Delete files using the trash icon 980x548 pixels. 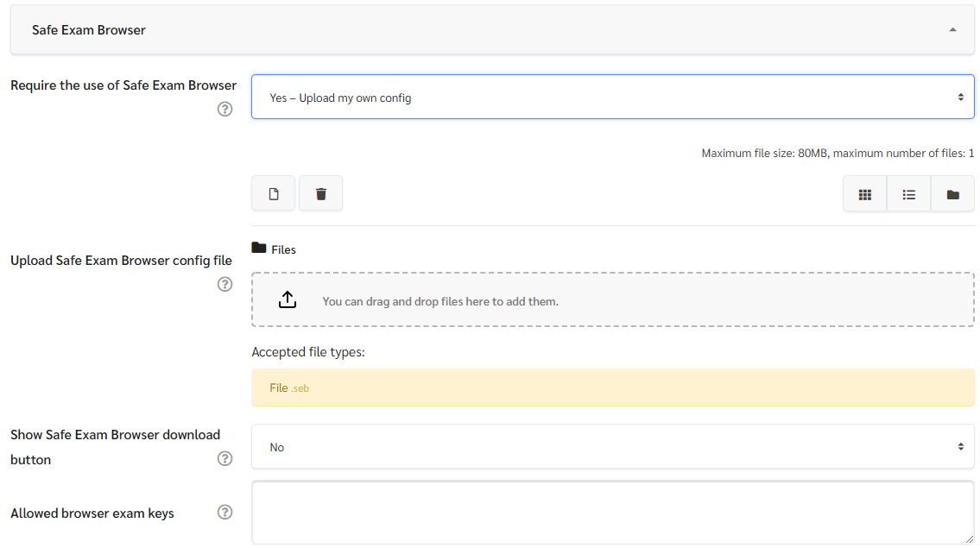[320, 193]
